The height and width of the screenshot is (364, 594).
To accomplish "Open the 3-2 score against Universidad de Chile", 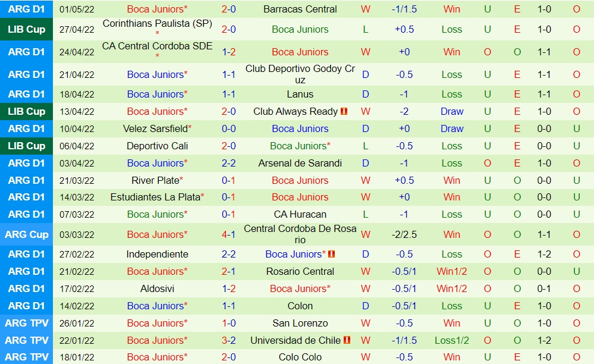I will click(x=229, y=340).
